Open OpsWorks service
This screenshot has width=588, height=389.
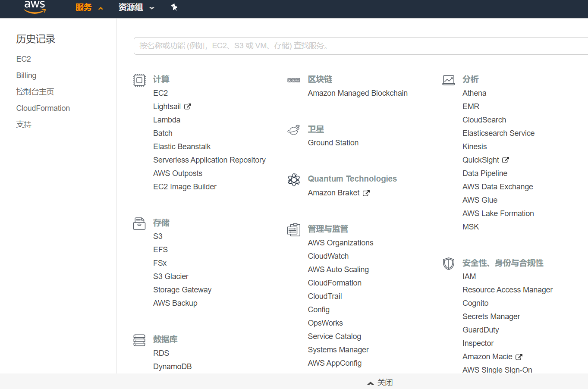325,323
